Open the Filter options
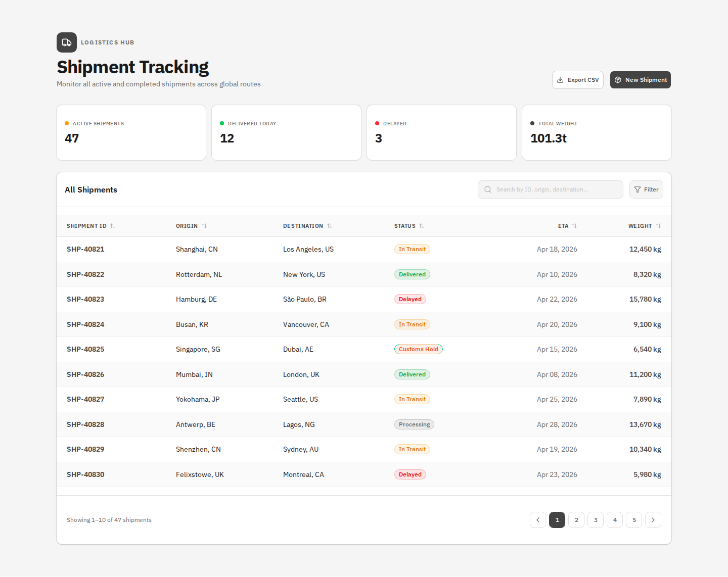The width and height of the screenshot is (728, 577). click(x=646, y=189)
